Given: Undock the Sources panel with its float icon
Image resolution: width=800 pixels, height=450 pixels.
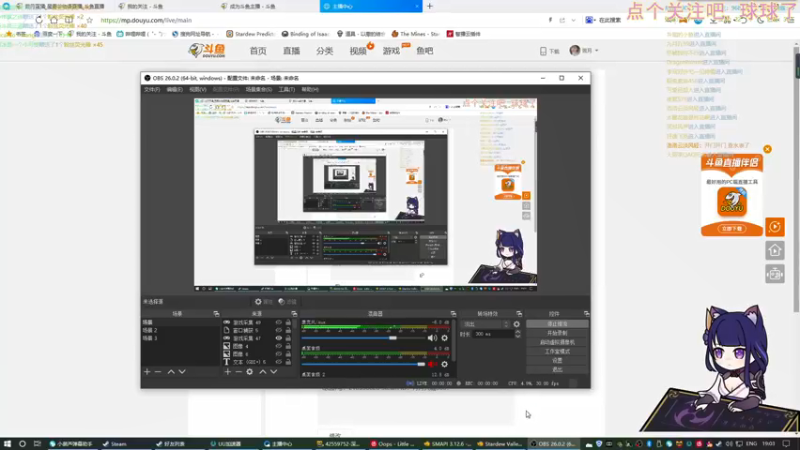Looking at the screenshot, I should pyautogui.click(x=294, y=314).
